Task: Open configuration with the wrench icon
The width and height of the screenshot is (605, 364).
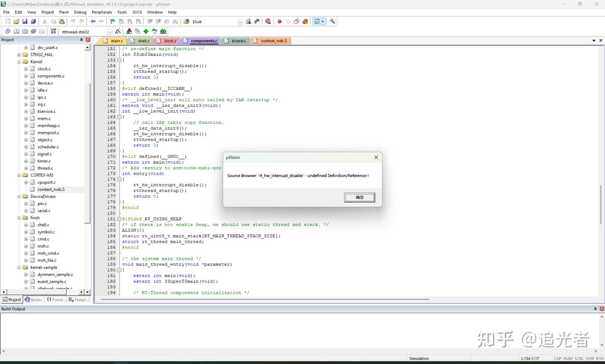Action: 332,21
